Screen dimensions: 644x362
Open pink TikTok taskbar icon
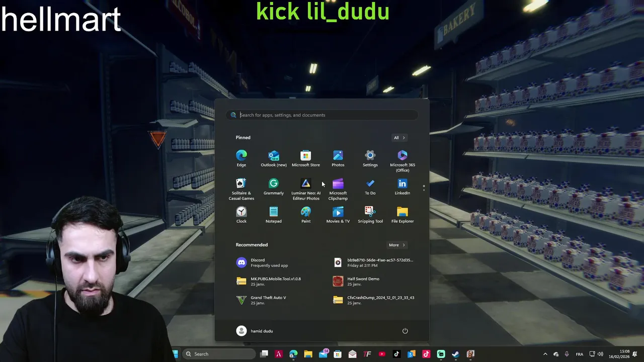[x=426, y=354]
